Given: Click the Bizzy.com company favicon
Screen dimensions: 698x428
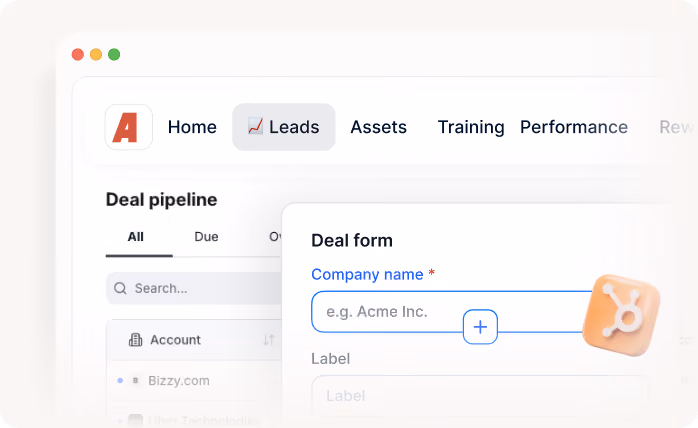Looking at the screenshot, I should pos(135,380).
